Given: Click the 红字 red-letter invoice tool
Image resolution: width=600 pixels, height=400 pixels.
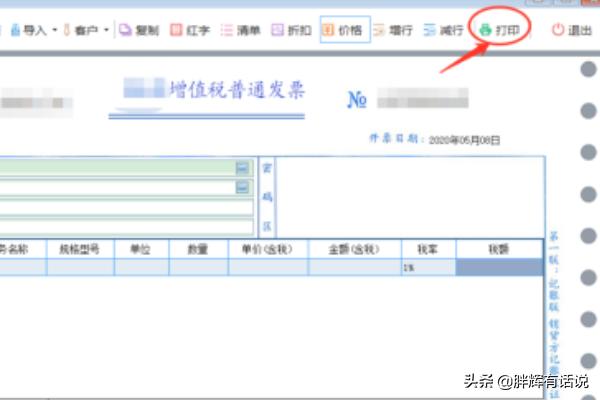Looking at the screenshot, I should coord(190,30).
